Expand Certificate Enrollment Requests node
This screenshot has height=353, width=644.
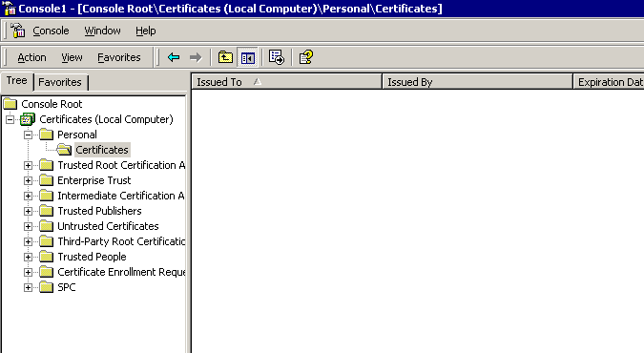(x=28, y=272)
